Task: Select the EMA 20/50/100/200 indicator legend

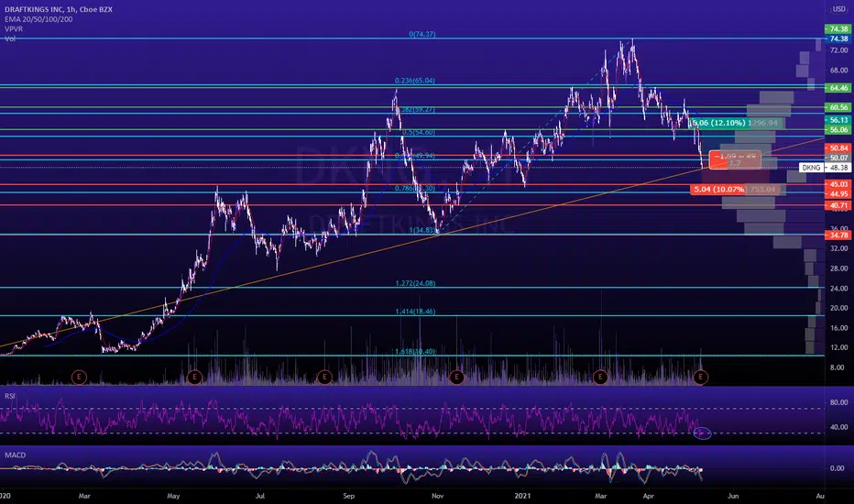Action: [x=38, y=19]
